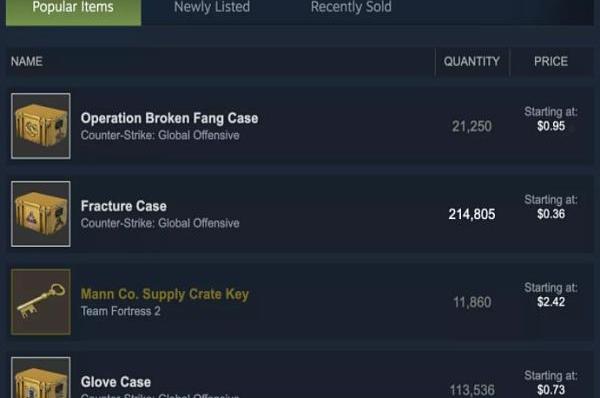Open the Glove Case item image
The width and height of the screenshot is (600, 398).
[41, 378]
